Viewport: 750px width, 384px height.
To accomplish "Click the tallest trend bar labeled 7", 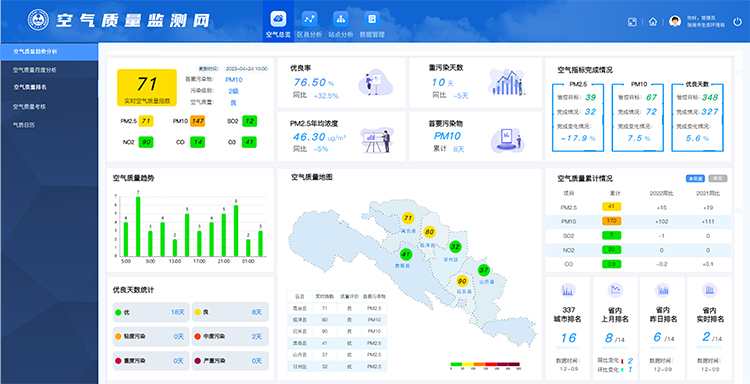I will point(138,227).
